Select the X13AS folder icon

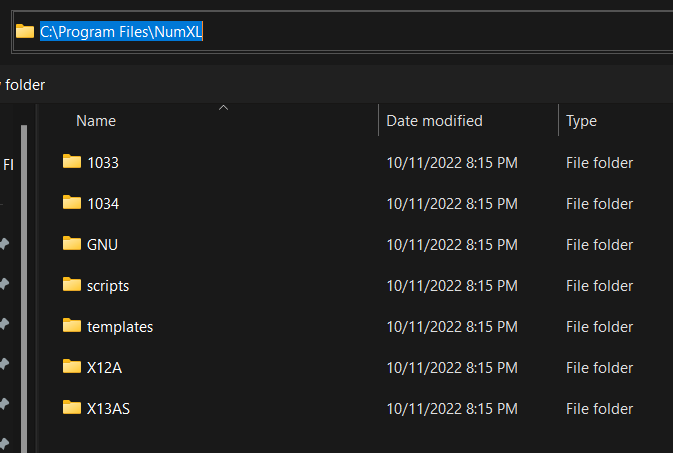pyautogui.click(x=72, y=407)
